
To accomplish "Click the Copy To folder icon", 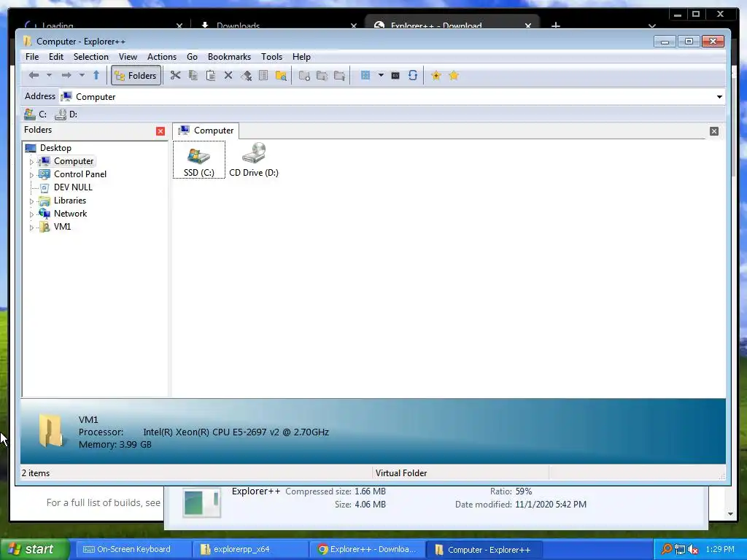I will [322, 75].
